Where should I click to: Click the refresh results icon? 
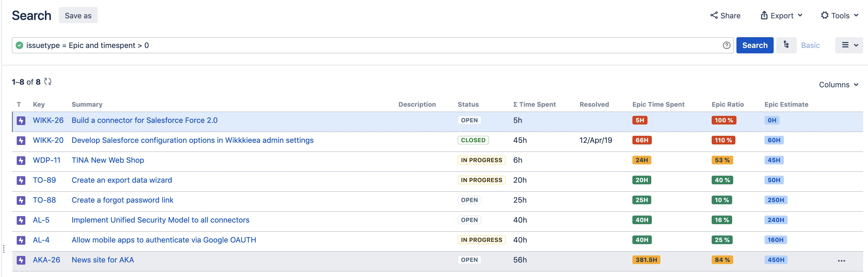point(48,82)
